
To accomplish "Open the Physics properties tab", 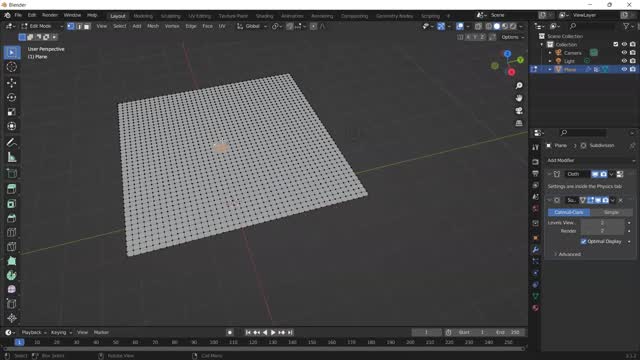I will 536,273.
